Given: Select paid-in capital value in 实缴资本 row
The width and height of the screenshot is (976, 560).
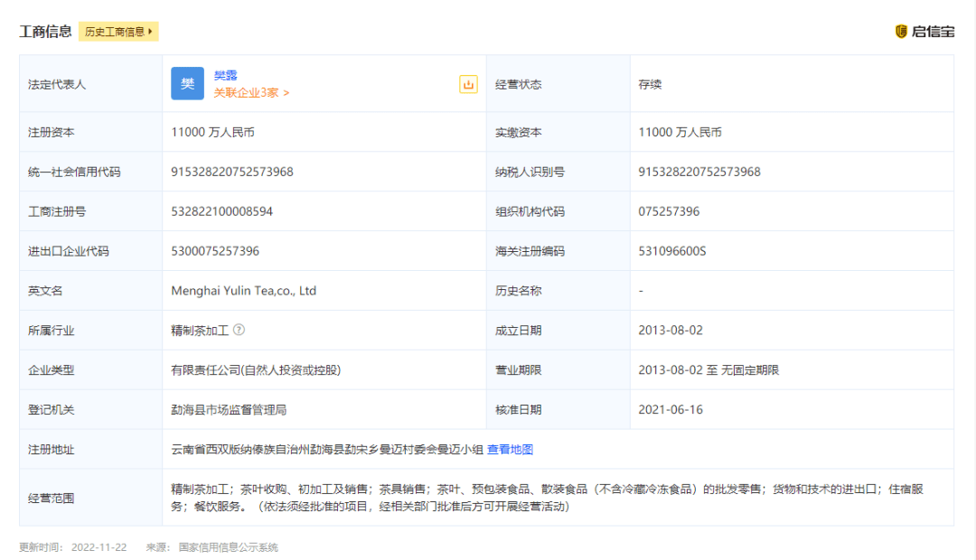Looking at the screenshot, I should point(680,132).
